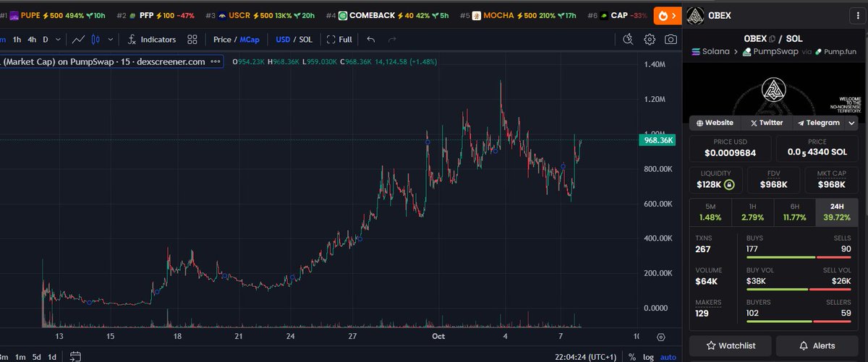Toggle percent scale on the chart
868x362 pixels.
(x=632, y=357)
